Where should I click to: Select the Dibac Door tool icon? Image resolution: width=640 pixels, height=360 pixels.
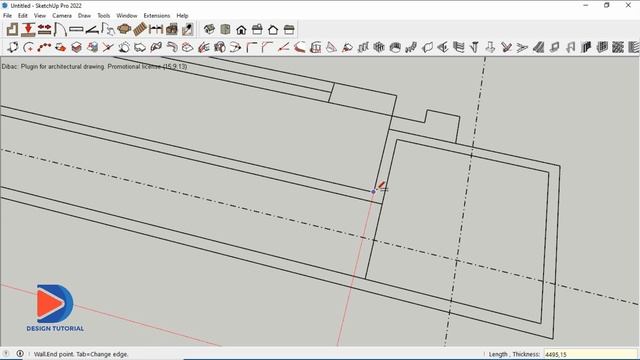[x=60, y=29]
